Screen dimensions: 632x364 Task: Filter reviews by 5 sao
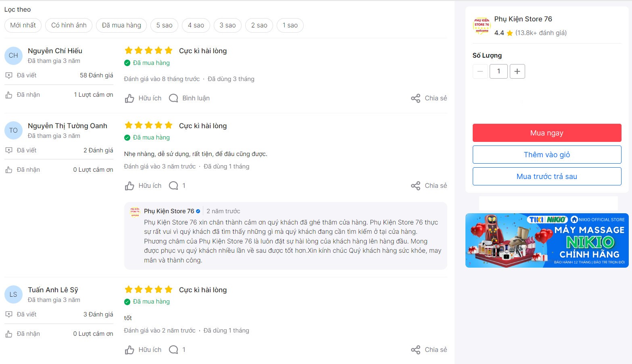coord(165,25)
